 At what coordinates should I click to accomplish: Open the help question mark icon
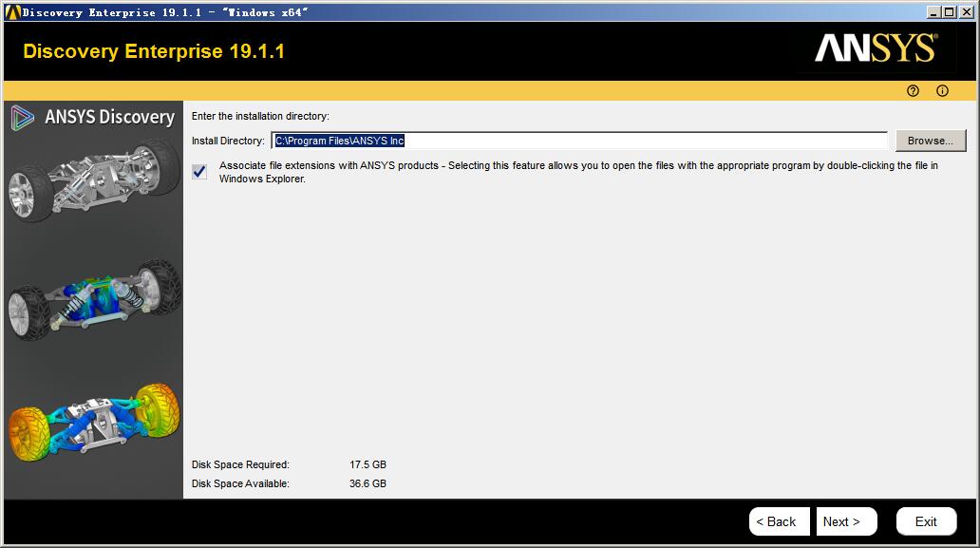coord(913,91)
